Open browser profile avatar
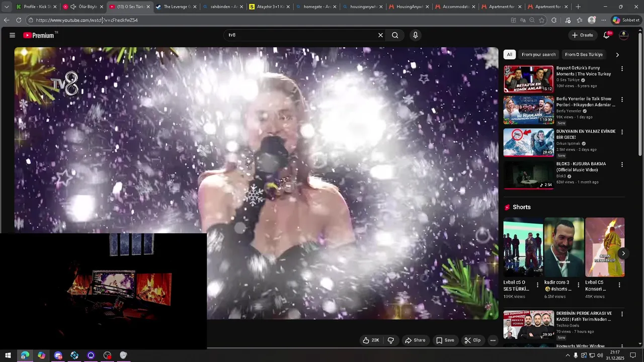The height and width of the screenshot is (362, 644). coord(592,20)
